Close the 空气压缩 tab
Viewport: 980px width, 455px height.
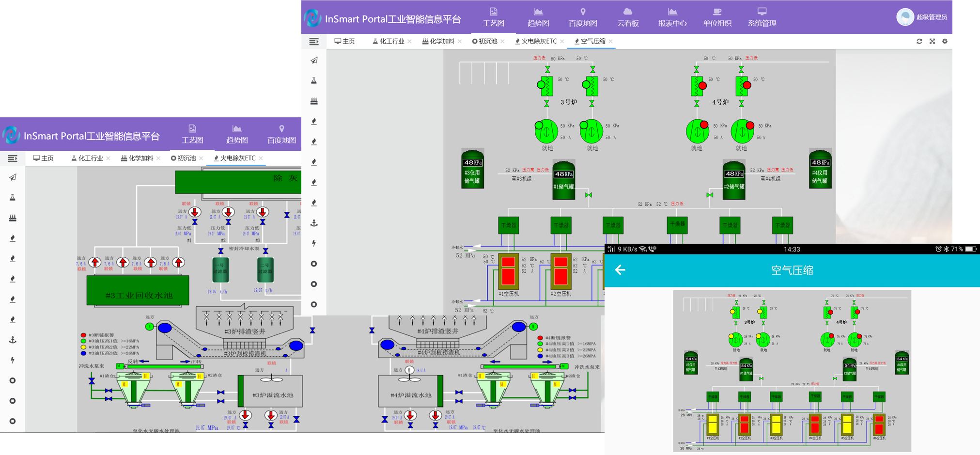click(611, 42)
